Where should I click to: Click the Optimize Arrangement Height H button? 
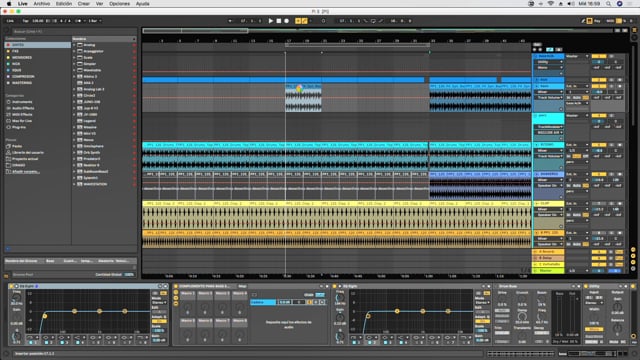618,31
